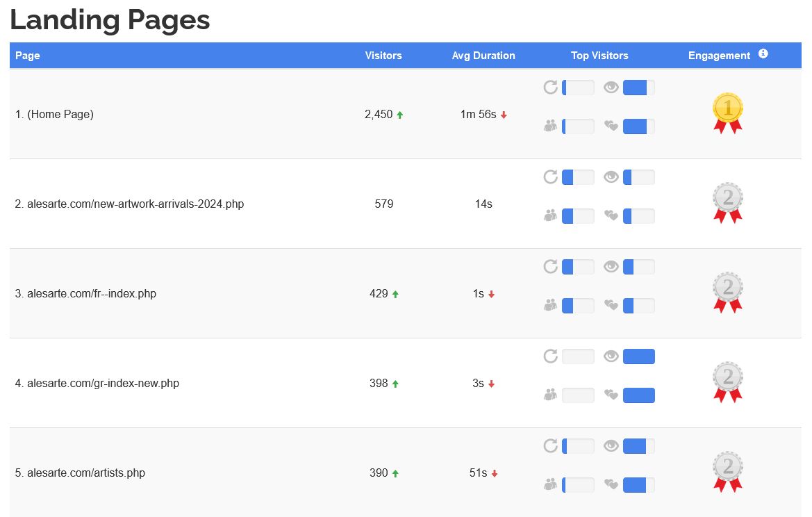Click the hearts icon in fr--index.php row
The width and height of the screenshot is (812, 517).
611,305
